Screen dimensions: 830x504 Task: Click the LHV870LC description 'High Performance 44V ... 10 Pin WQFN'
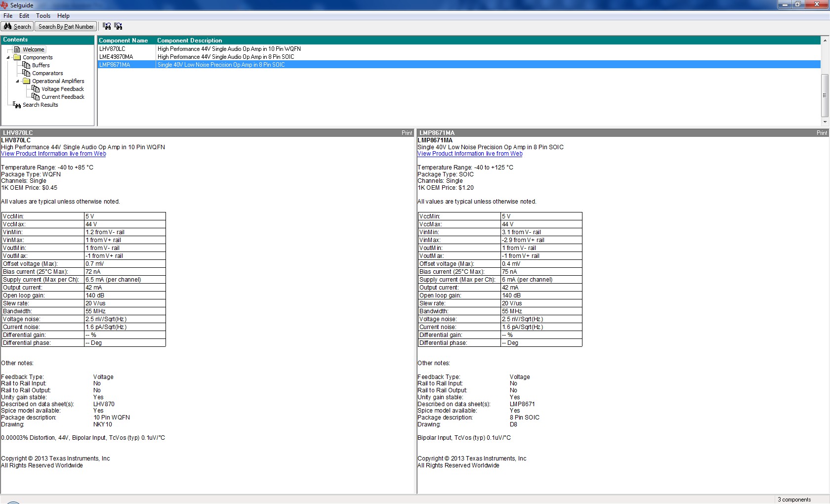(x=229, y=49)
